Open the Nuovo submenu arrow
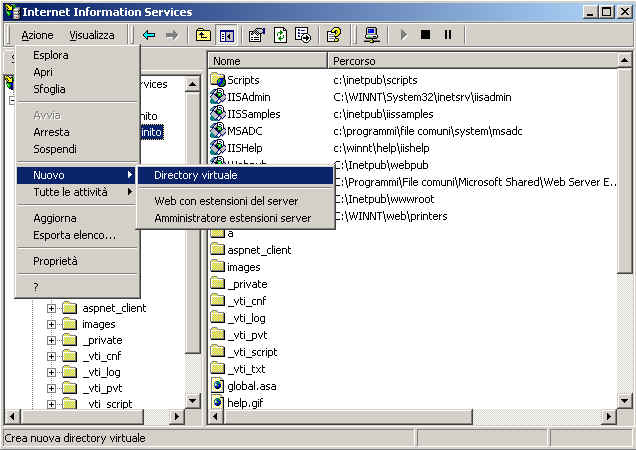636x450 pixels. (x=129, y=175)
